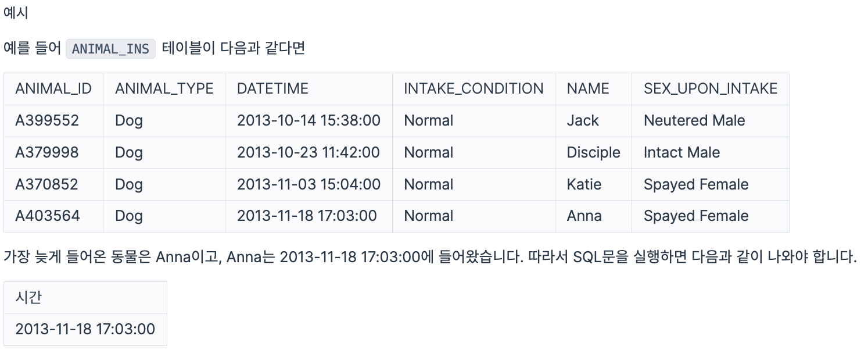The width and height of the screenshot is (868, 350).
Task: Select the ANIMAL_ID column header
Action: point(53,89)
